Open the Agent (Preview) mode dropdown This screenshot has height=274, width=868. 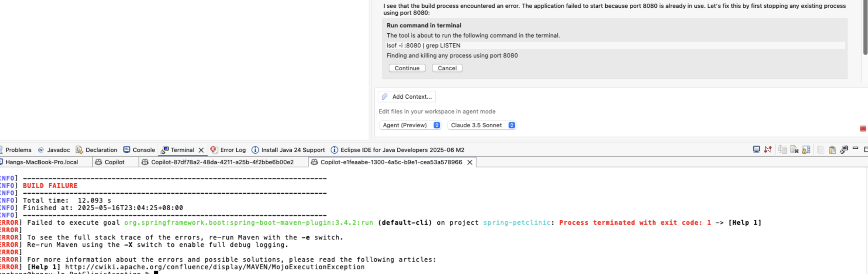tap(410, 125)
